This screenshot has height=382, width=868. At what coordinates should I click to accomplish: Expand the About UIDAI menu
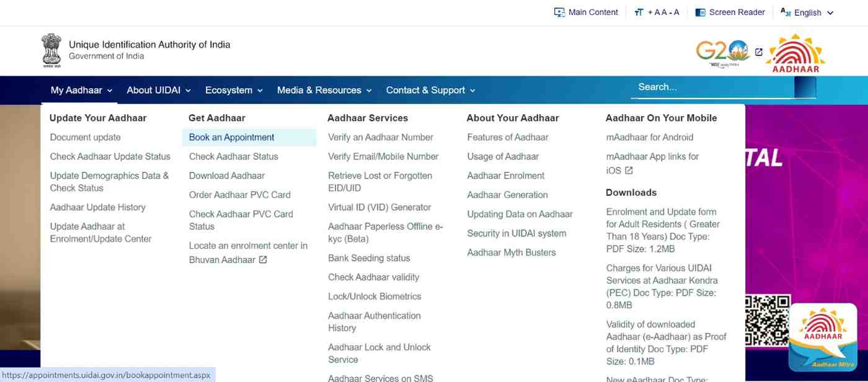click(159, 91)
